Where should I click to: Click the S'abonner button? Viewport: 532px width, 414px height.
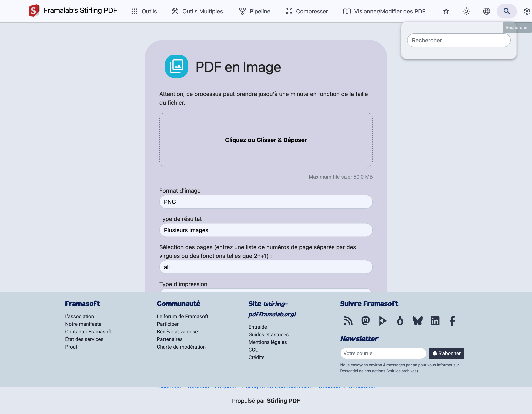coord(447,353)
